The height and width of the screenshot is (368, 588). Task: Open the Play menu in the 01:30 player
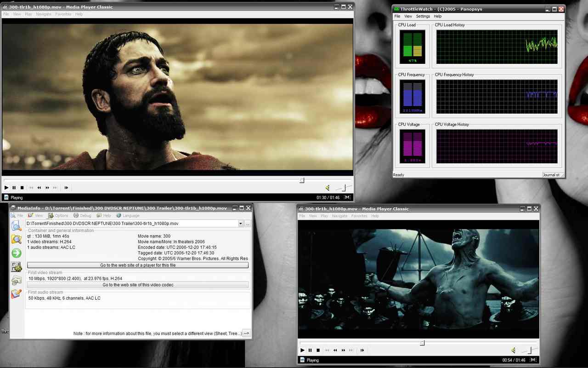28,14
